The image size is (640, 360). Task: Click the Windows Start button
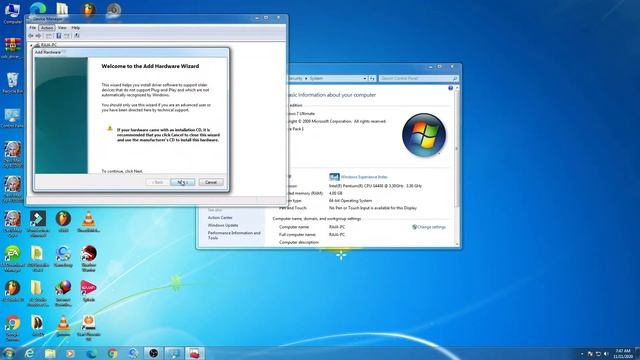(8, 353)
